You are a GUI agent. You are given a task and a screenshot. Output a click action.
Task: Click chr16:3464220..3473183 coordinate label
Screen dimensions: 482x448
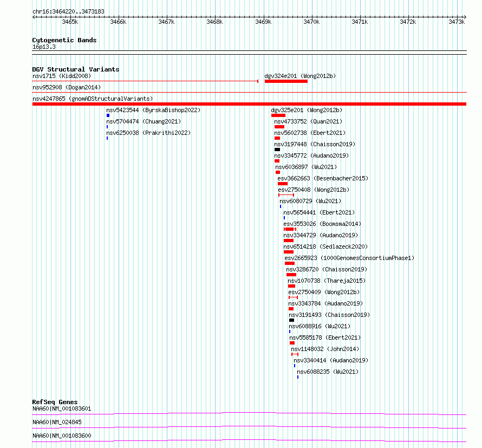68,12
